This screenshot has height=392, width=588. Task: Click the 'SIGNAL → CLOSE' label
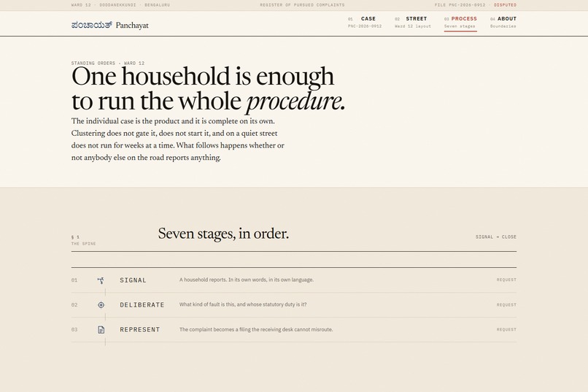coord(496,237)
